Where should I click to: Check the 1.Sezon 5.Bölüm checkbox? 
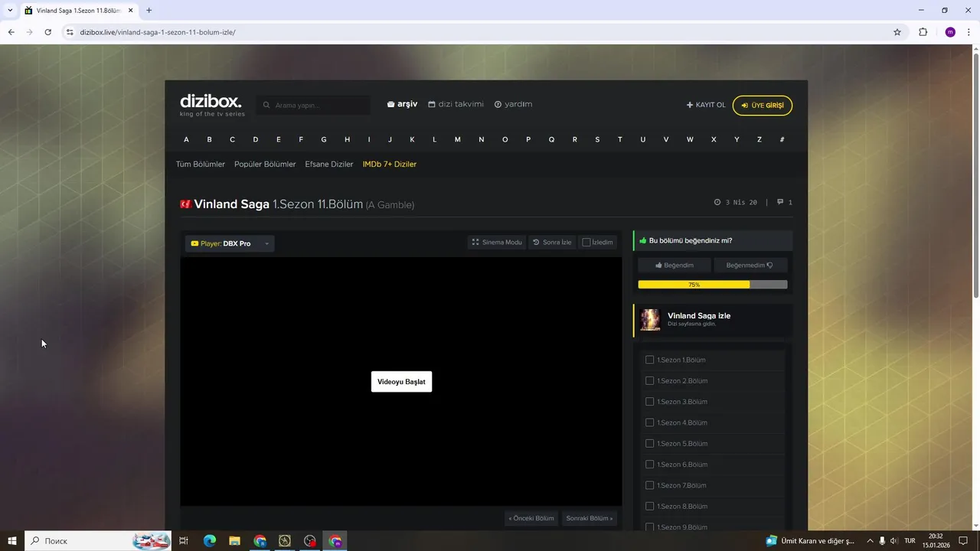[x=649, y=443]
